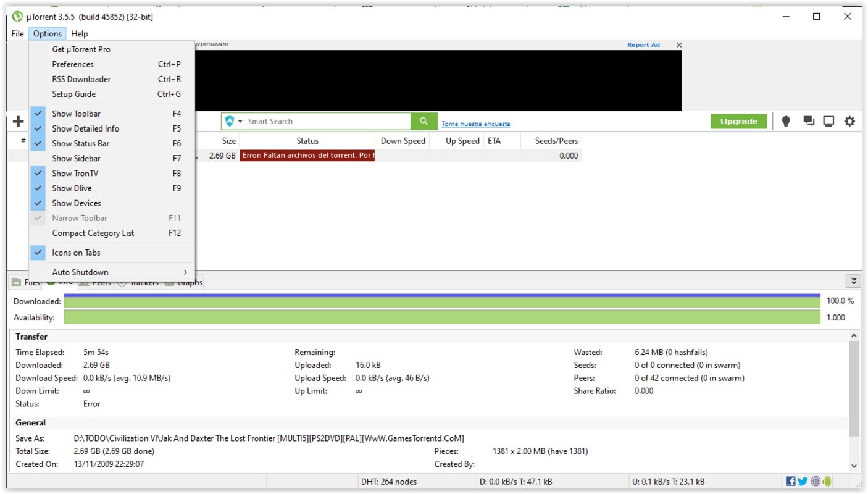Uncheck Show Status Bar in the menu

coord(80,144)
